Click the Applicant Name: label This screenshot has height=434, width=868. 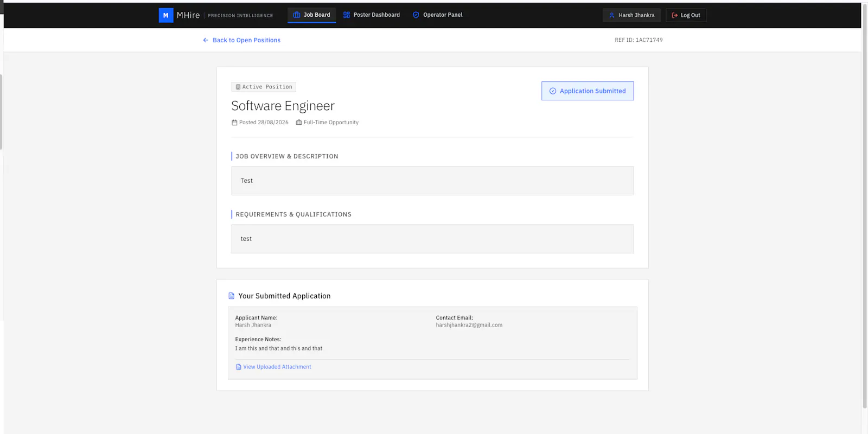(x=256, y=318)
